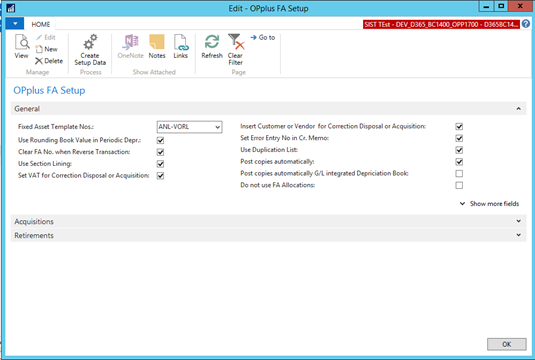Toggle Set Error Entry No in Cr. Memo
Image resolution: width=535 pixels, height=360 pixels.
[459, 138]
